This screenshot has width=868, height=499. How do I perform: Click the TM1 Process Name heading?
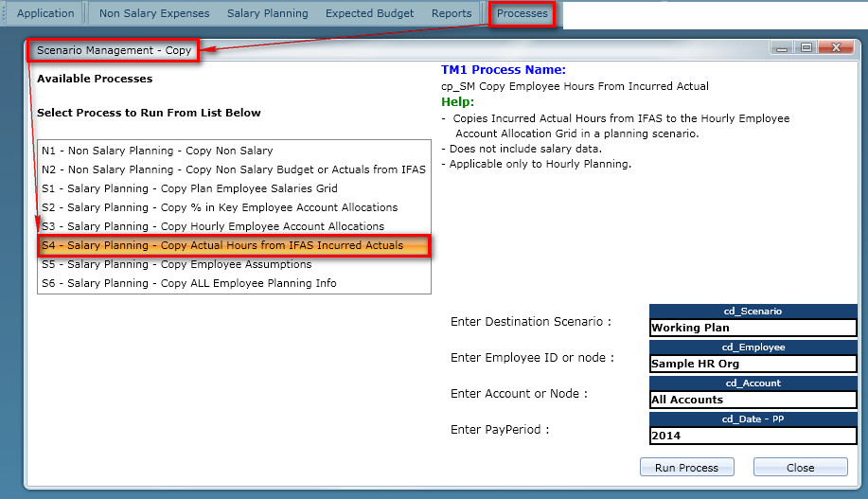(x=504, y=70)
